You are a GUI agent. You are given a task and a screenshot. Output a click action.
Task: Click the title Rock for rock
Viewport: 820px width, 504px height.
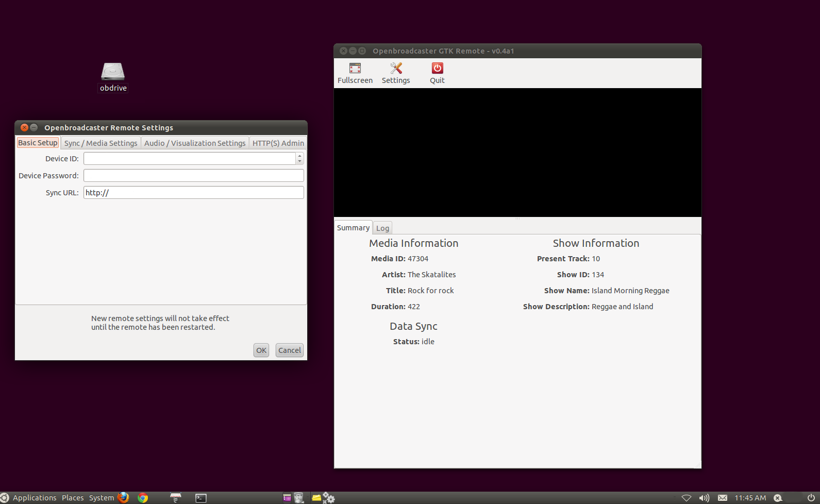[431, 291]
